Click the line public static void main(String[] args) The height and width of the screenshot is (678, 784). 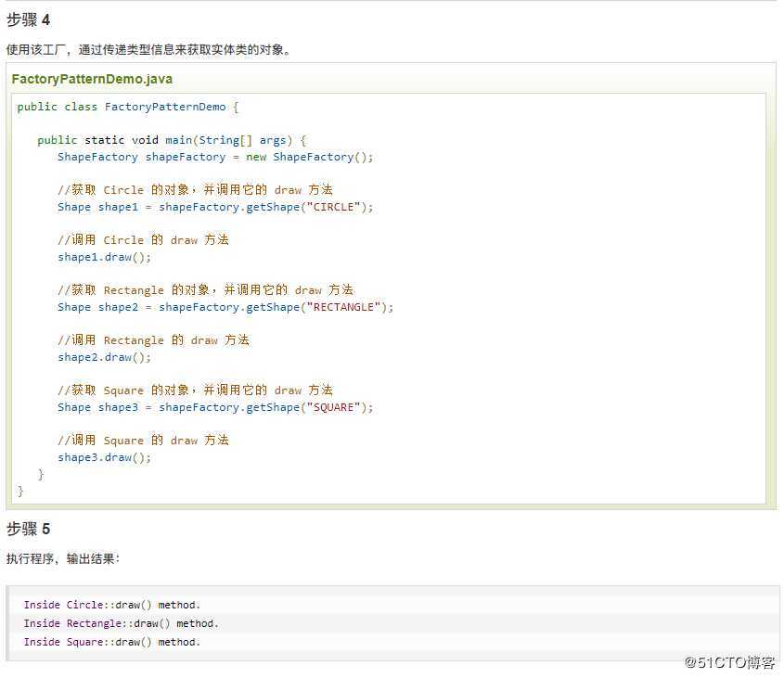(x=172, y=140)
